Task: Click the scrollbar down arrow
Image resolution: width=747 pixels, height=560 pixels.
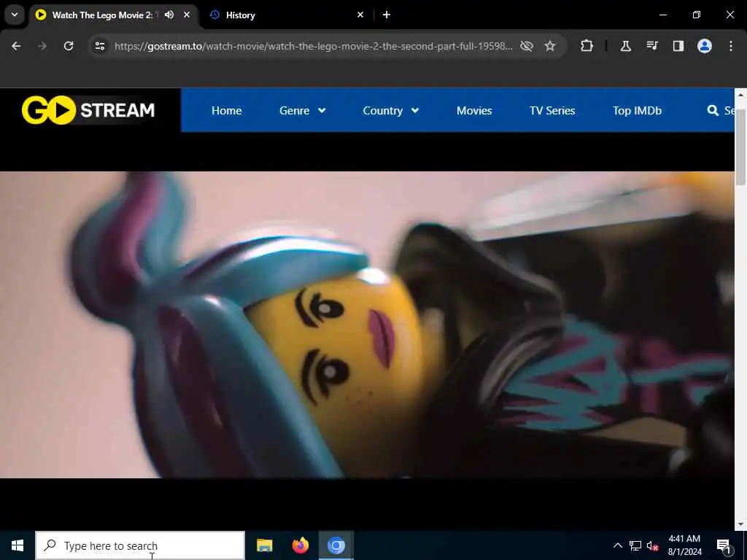Action: (740, 524)
